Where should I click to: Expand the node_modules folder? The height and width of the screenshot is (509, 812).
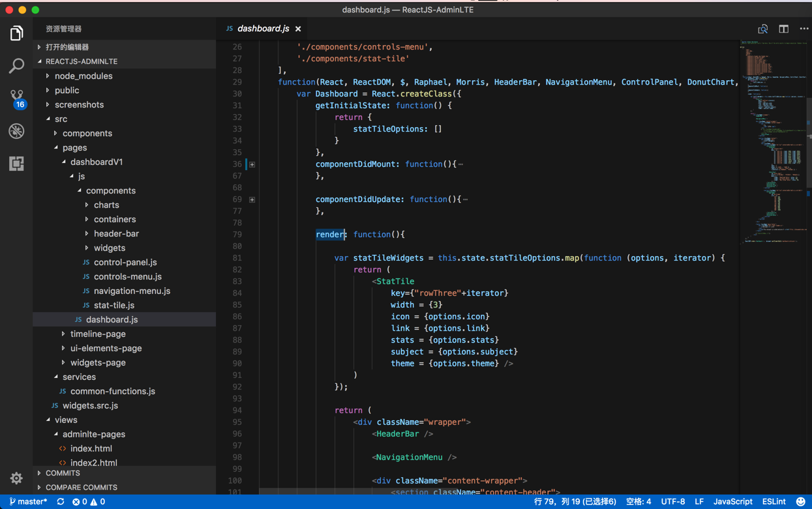tap(83, 76)
